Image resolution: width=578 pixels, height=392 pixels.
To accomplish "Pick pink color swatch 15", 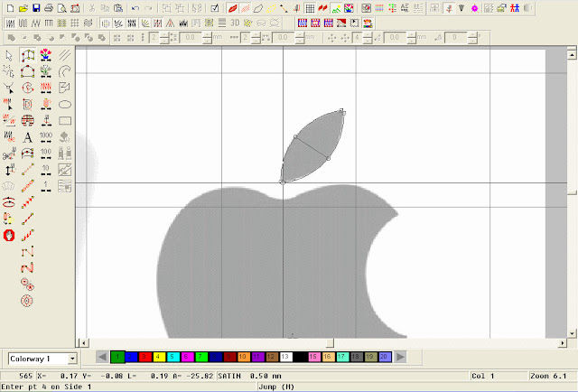I will click(313, 357).
